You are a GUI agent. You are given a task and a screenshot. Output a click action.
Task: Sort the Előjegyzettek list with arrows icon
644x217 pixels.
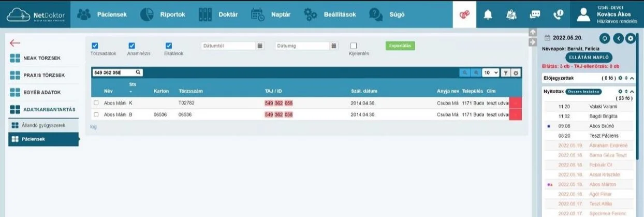pos(626,78)
